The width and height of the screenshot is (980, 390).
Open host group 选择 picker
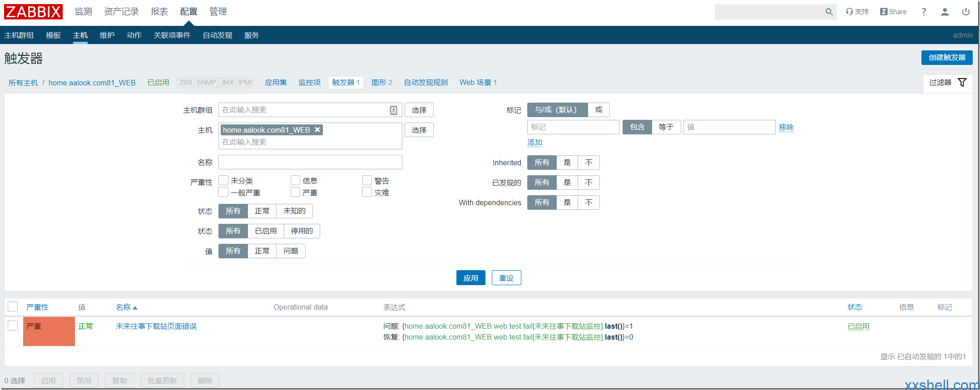419,110
